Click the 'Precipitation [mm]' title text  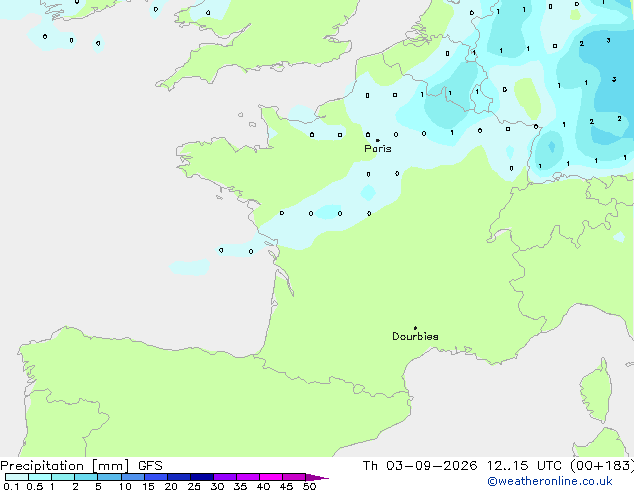[x=65, y=466]
